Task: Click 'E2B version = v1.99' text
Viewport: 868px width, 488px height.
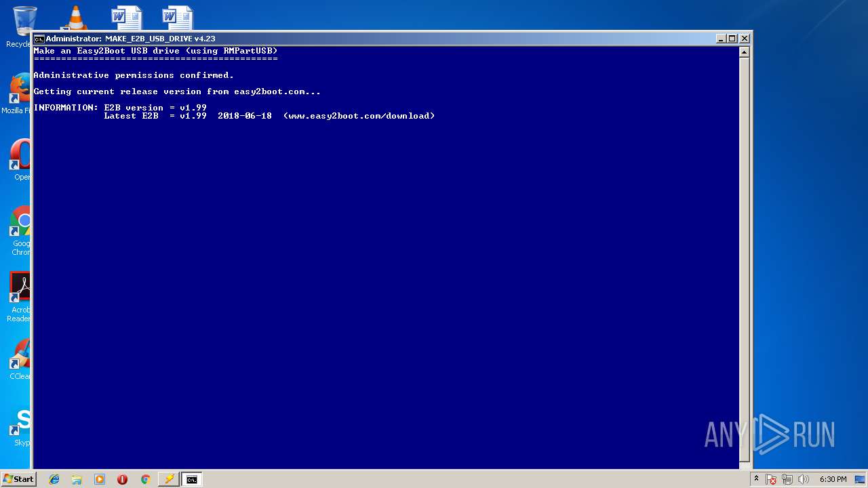Action: [x=155, y=108]
